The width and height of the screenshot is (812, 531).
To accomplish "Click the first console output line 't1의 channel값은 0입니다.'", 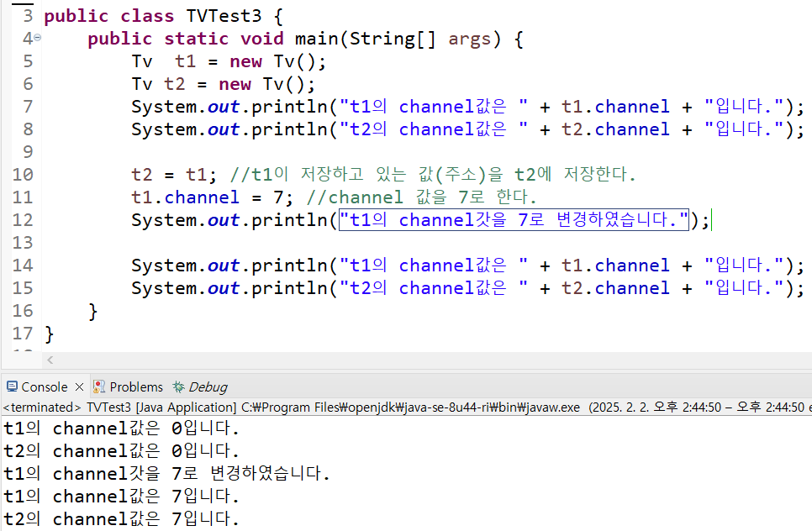I will (x=121, y=428).
